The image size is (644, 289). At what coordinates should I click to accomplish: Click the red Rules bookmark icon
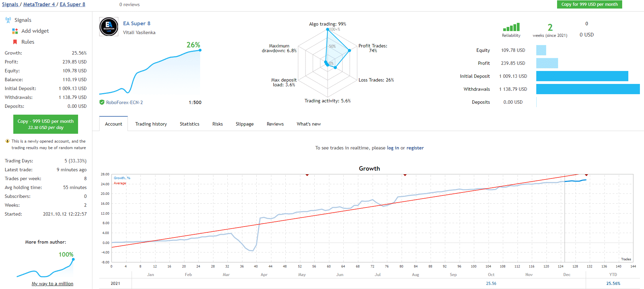15,42
